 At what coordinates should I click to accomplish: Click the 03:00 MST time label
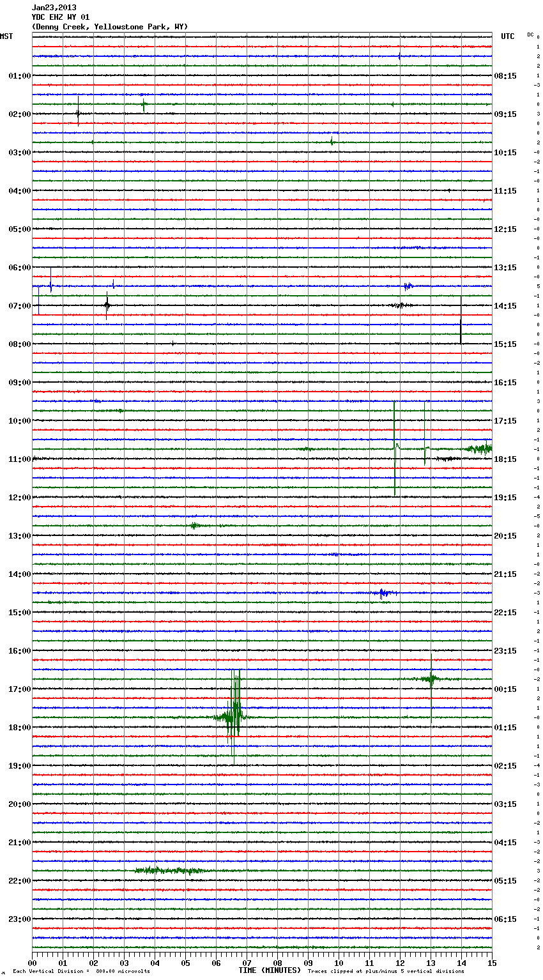(20, 153)
